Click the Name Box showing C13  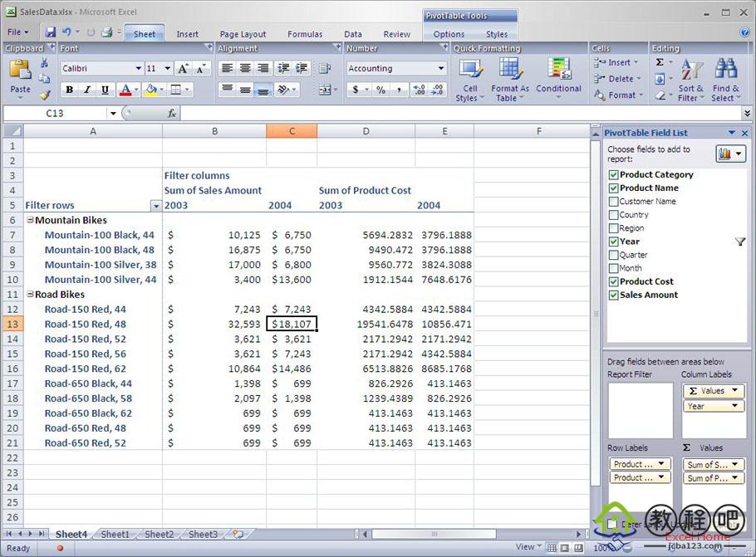point(55,113)
